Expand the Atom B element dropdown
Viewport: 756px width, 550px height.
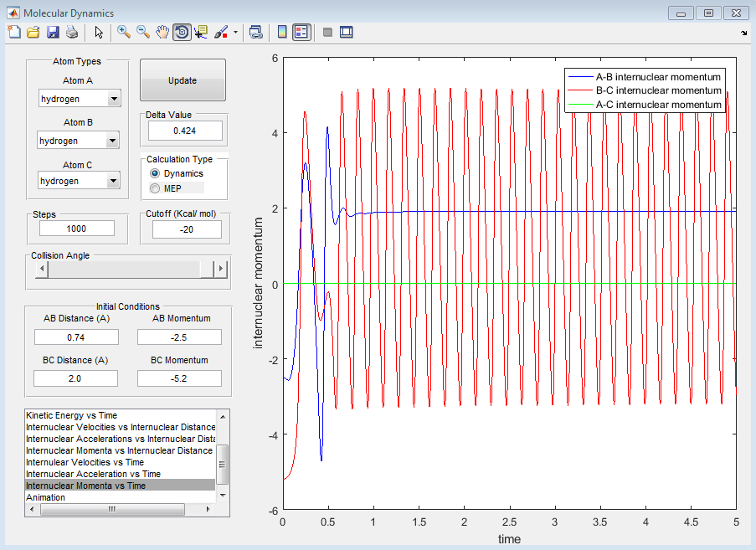pos(114,141)
